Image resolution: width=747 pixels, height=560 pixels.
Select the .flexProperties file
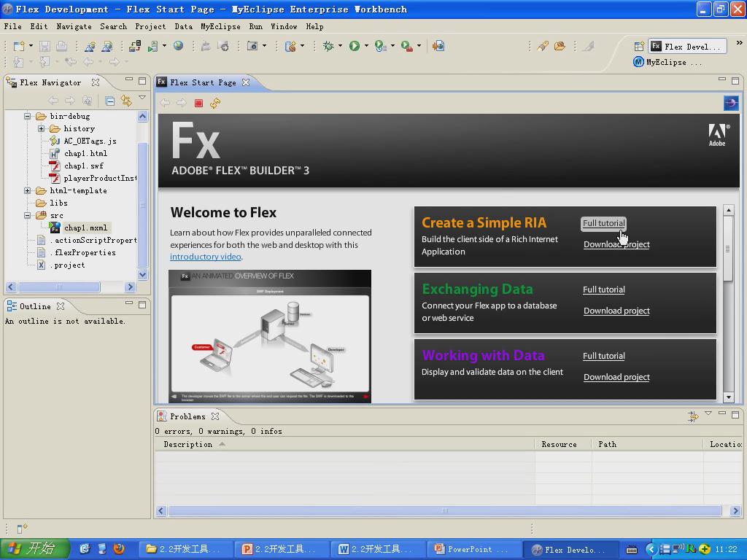pyautogui.click(x=83, y=252)
